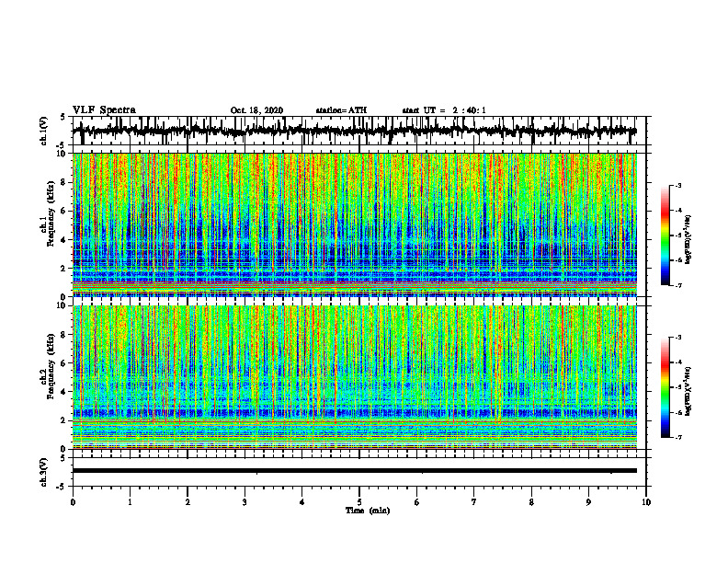This screenshot has height=563, width=728.
Task: Click the '2' tick on the time axis
Action: click(x=188, y=502)
